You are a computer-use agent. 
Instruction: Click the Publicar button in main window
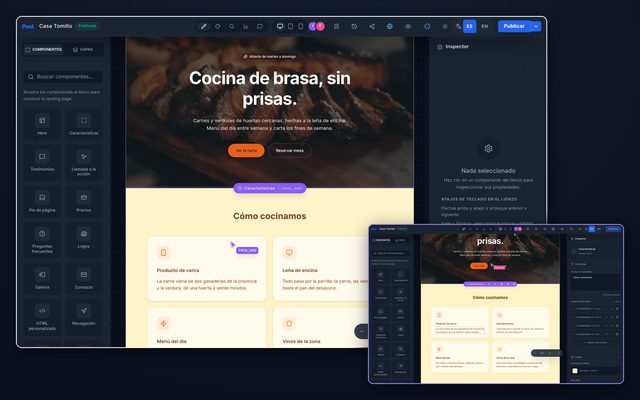(x=514, y=26)
